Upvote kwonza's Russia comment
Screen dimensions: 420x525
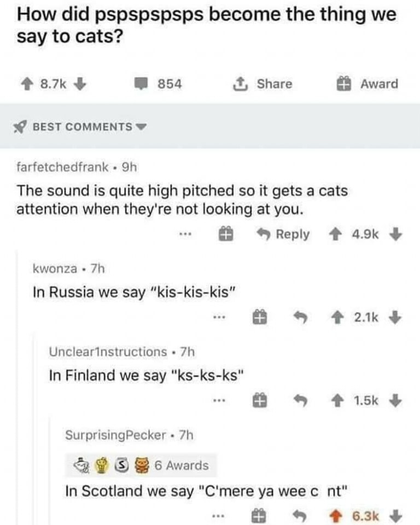click(x=338, y=317)
